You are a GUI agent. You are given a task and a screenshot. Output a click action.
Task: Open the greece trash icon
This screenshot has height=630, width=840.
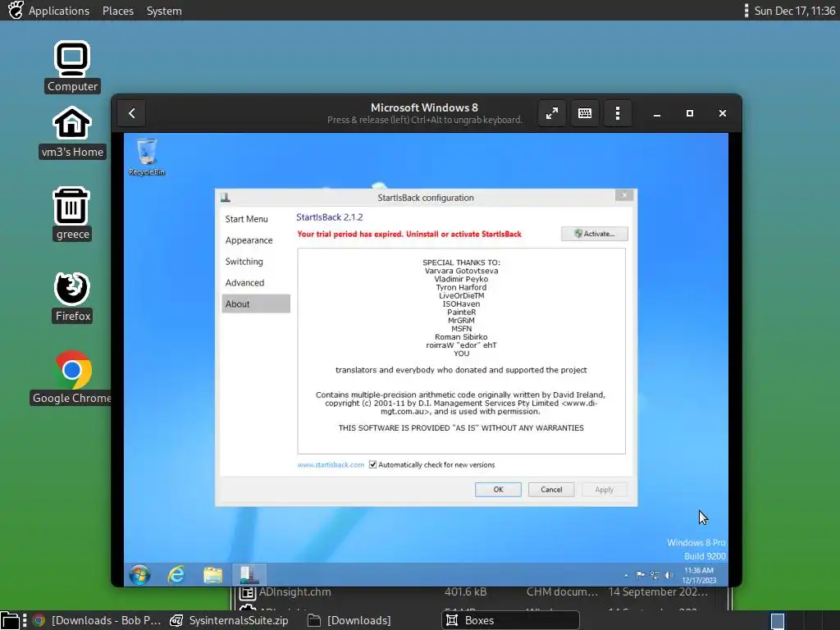pos(72,214)
